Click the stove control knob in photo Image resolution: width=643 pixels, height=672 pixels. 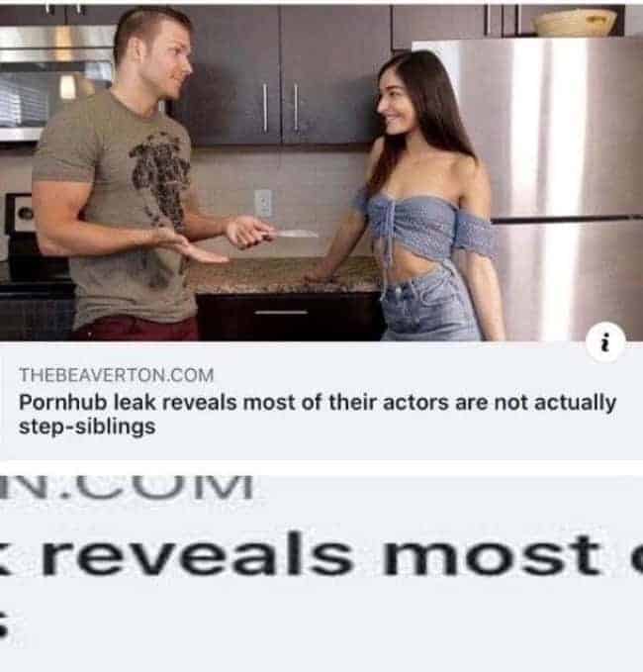pyautogui.click(x=25, y=214)
